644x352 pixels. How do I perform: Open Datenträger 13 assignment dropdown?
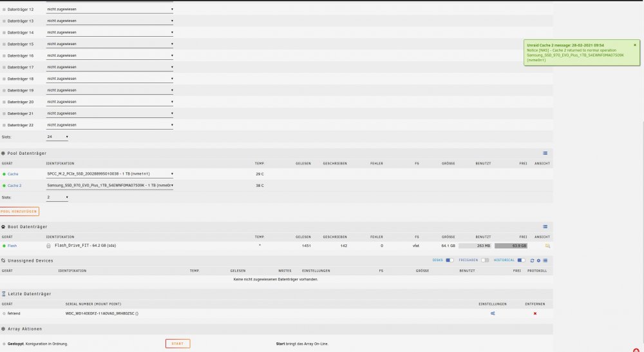tap(109, 21)
